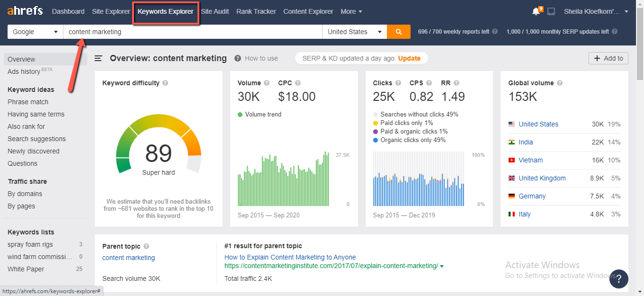Click the ahrefs logo
644x296 pixels.
coord(25,11)
